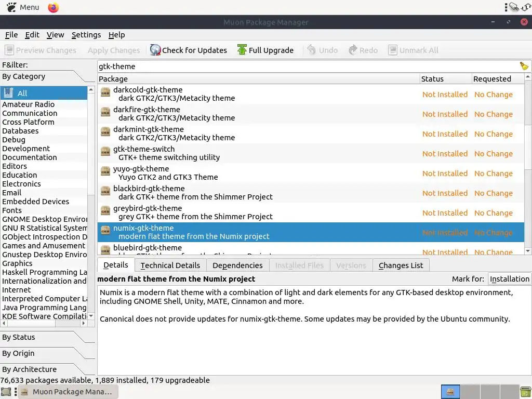Click the darkfire-gtk-theme package icon
Screen dimensions: 532x399
105,112
